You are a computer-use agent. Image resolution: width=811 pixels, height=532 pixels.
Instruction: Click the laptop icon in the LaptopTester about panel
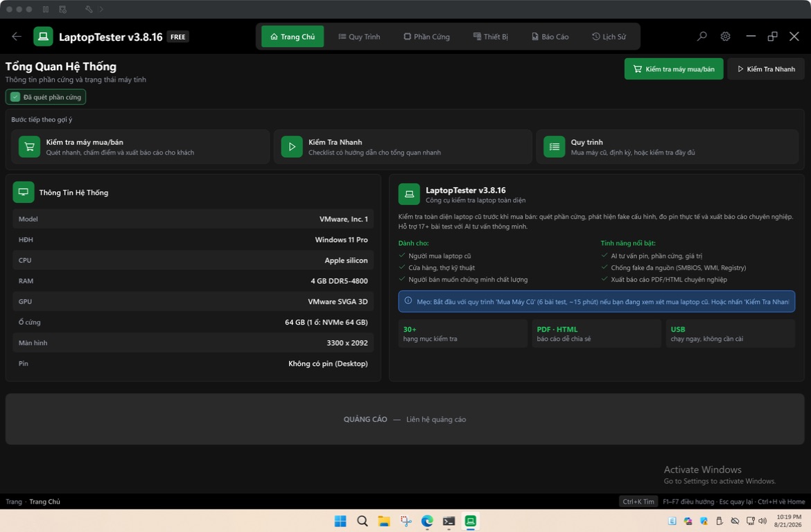pyautogui.click(x=409, y=195)
